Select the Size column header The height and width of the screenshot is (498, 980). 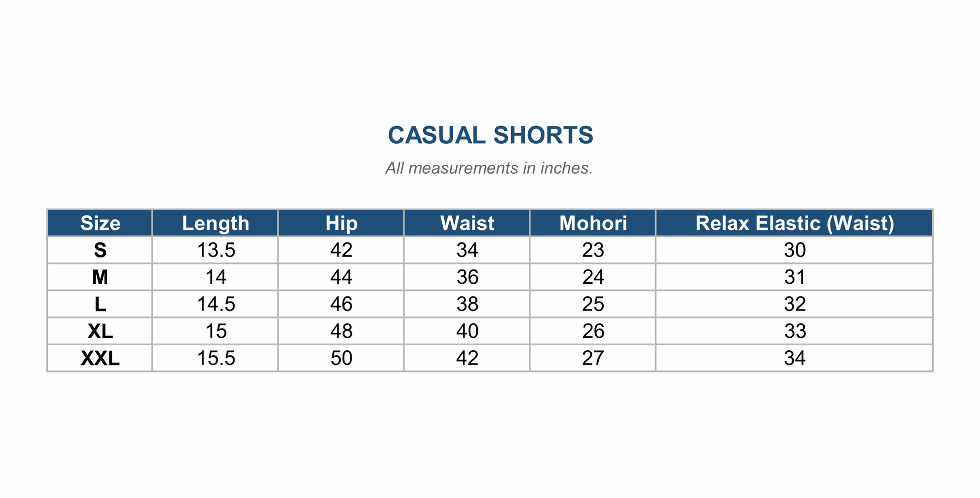click(x=100, y=223)
